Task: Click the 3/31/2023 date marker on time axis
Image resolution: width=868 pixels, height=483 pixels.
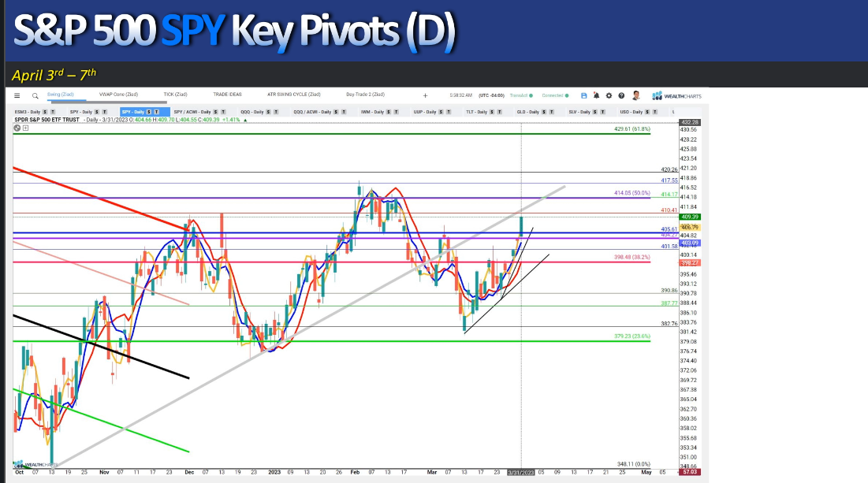Action: pyautogui.click(x=521, y=473)
